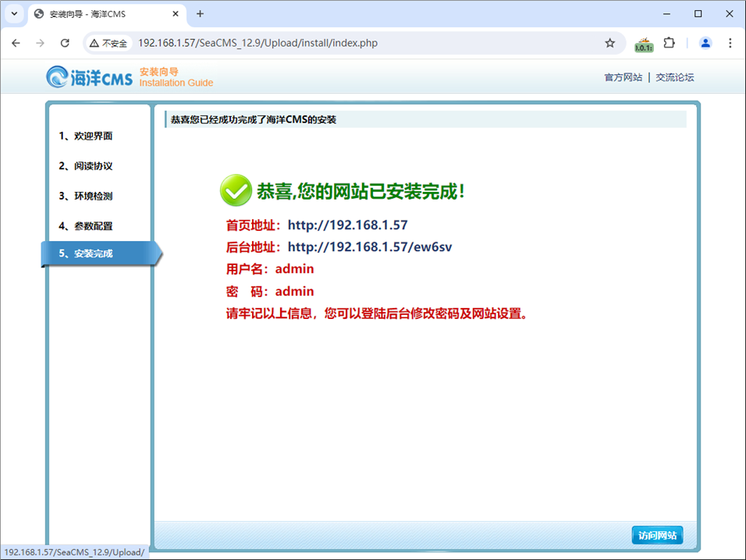Close the 安装向导 - 海洋CMS tab

click(x=176, y=14)
